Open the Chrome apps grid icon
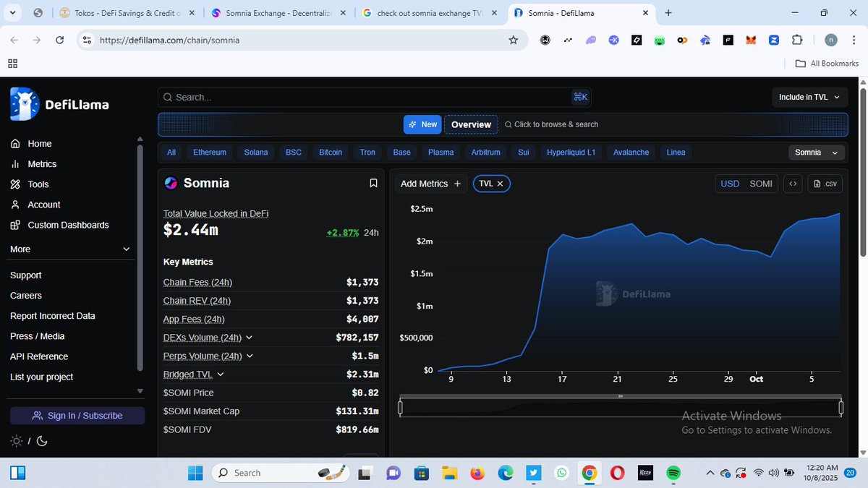Screen dimensions: 868x488 tap(12, 64)
